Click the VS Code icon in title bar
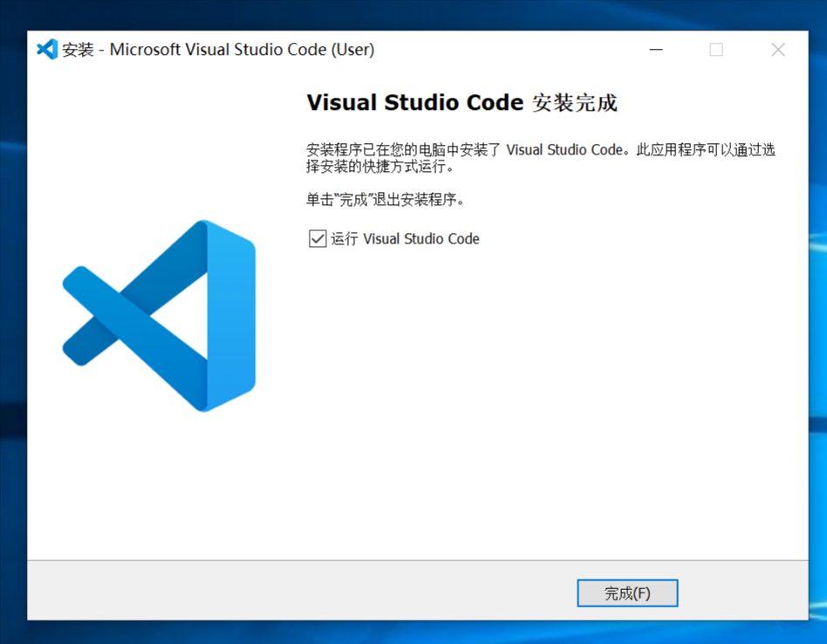This screenshot has width=827, height=644. click(x=47, y=50)
